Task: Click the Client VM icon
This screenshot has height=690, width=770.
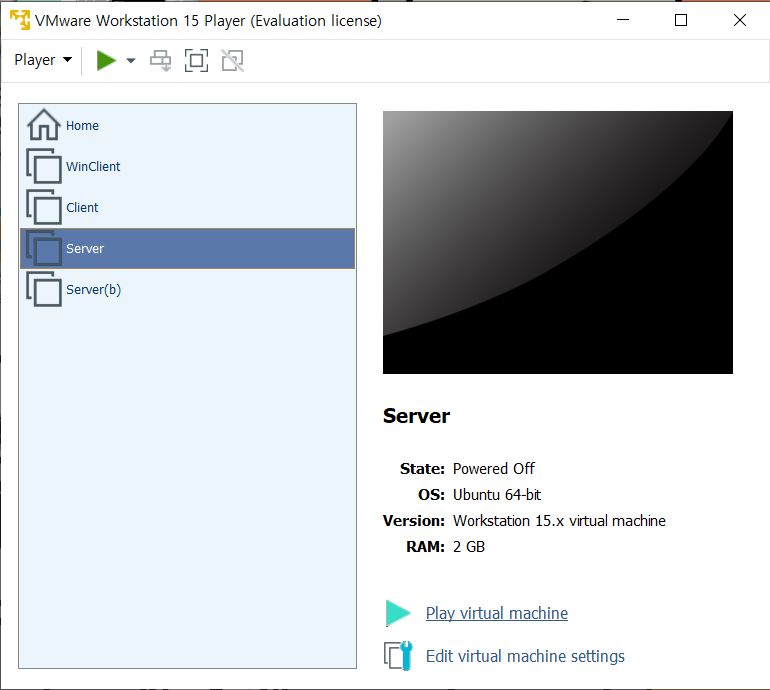Action: (x=44, y=207)
